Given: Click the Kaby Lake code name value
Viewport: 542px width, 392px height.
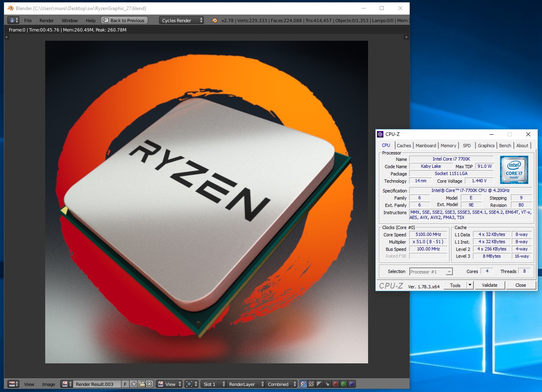Looking at the screenshot, I should 431,166.
